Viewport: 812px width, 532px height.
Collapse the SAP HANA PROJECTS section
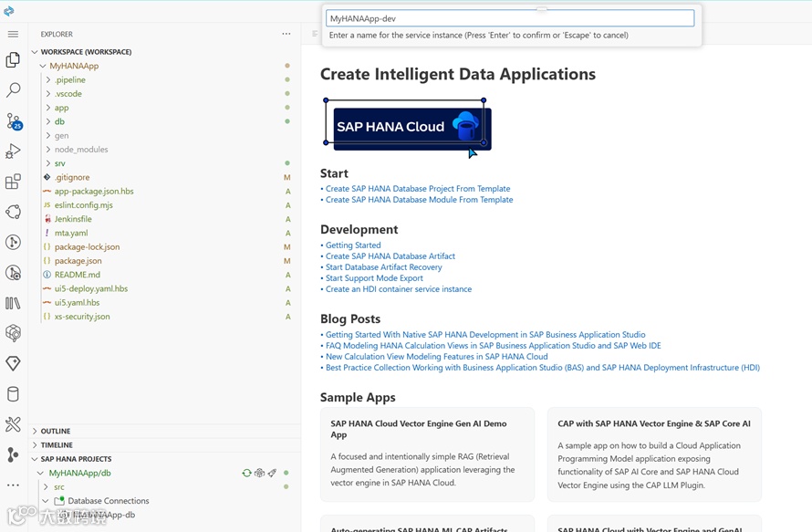click(x=35, y=459)
